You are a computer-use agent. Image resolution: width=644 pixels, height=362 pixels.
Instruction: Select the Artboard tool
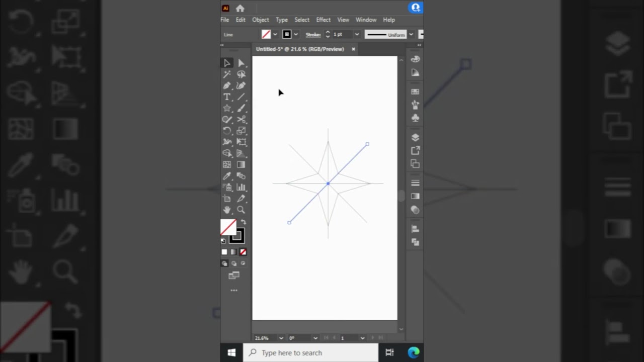227,199
